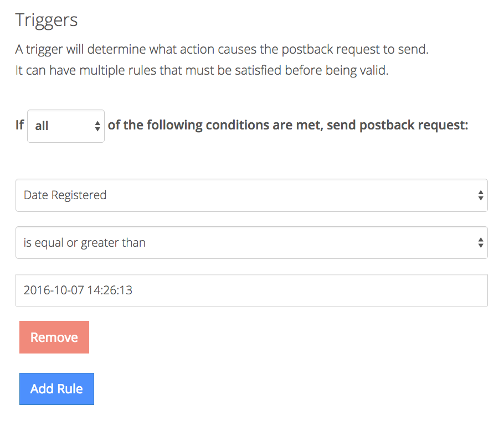The image size is (504, 421).
Task: Click the word "all" in the selector
Action: click(42, 126)
